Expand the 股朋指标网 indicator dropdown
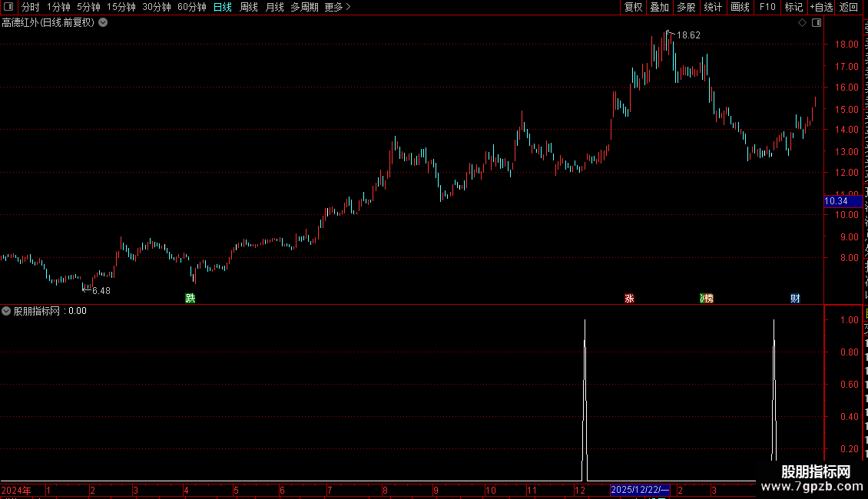Viewport: 868px width, 499px height. pyautogui.click(x=6, y=311)
